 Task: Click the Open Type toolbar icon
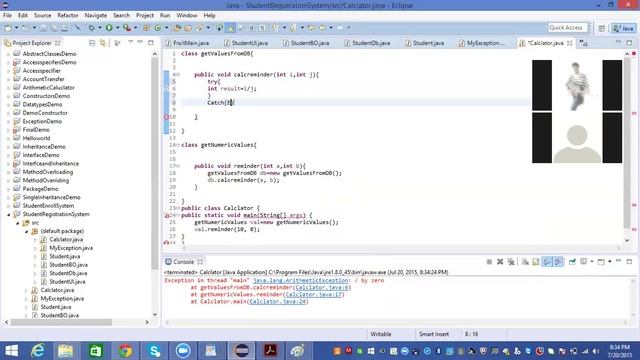click(177, 28)
